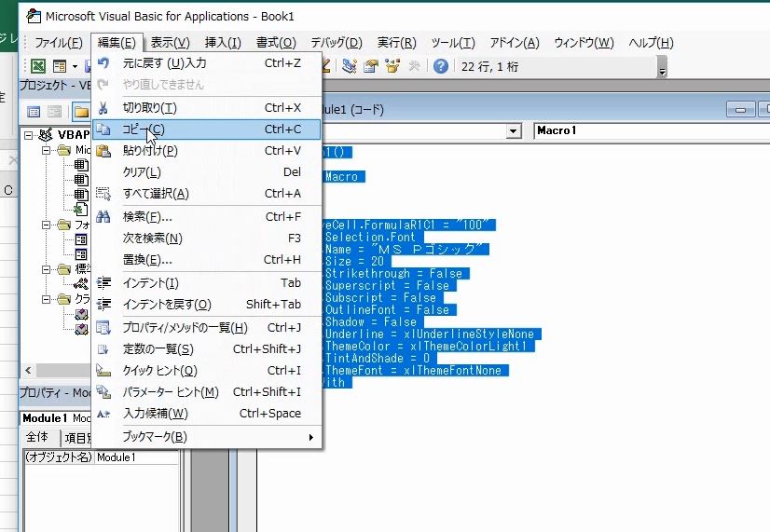Click the Copy icon in Edit menu
The image size is (770, 532).
pyautogui.click(x=103, y=130)
